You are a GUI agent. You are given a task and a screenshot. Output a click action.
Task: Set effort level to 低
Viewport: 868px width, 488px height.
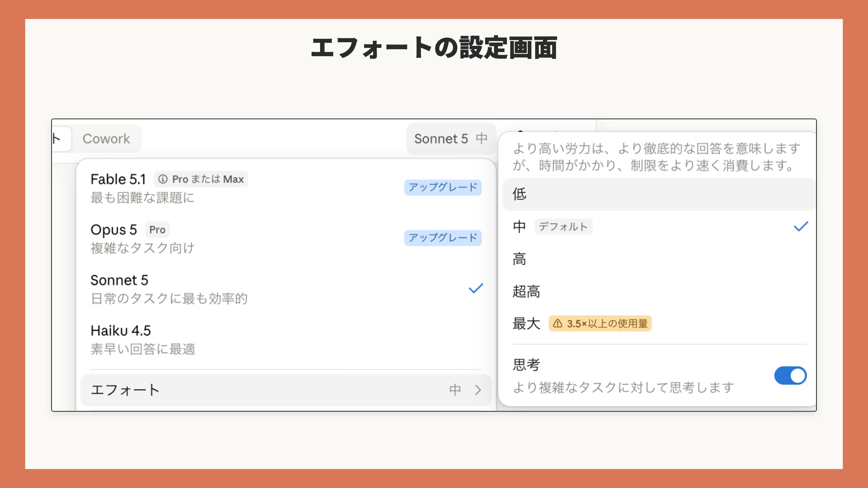pos(659,194)
